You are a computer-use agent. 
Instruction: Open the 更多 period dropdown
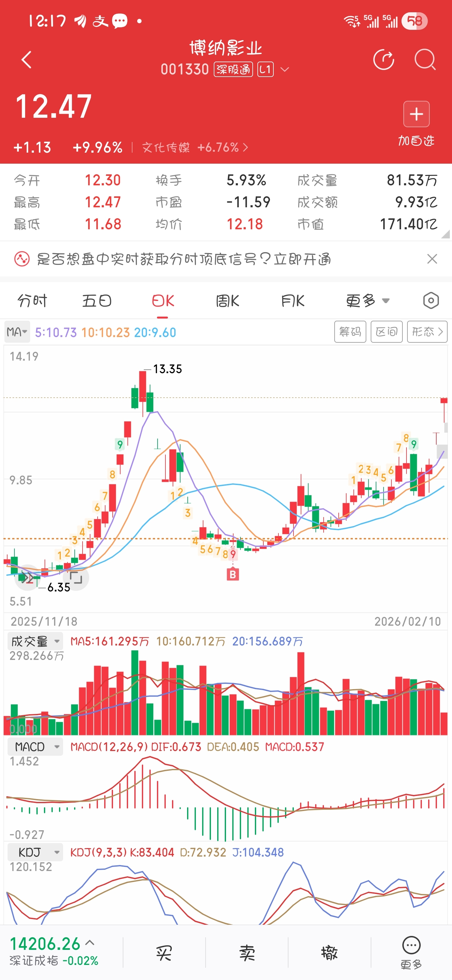click(368, 301)
